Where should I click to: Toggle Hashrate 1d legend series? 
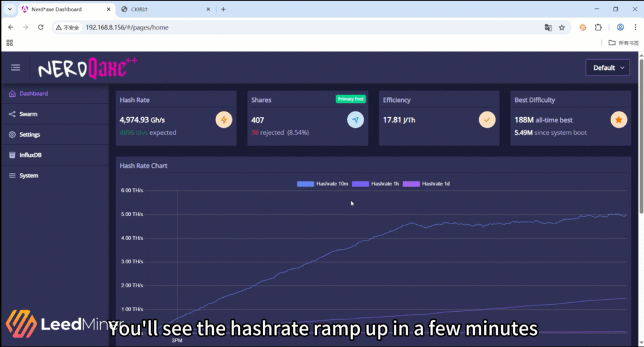tap(426, 184)
